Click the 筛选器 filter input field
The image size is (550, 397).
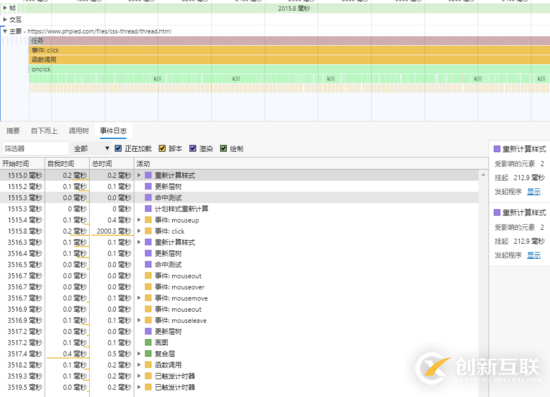(35, 148)
